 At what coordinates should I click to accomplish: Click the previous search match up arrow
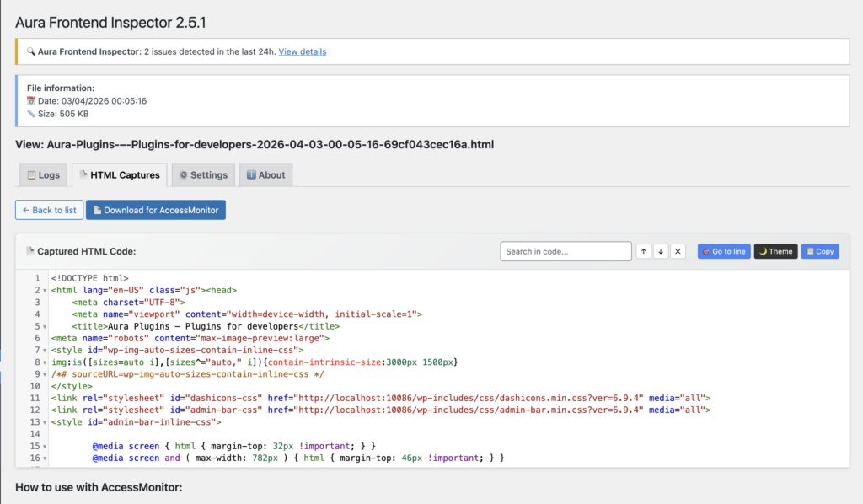click(644, 251)
